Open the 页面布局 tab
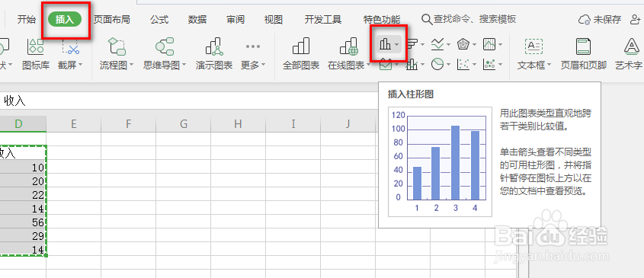644x278 pixels. point(112,19)
